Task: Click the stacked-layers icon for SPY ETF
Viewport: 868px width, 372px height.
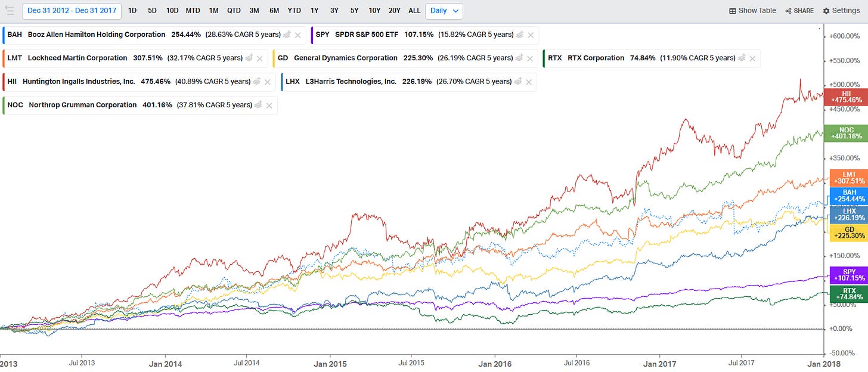Action: tap(519, 35)
